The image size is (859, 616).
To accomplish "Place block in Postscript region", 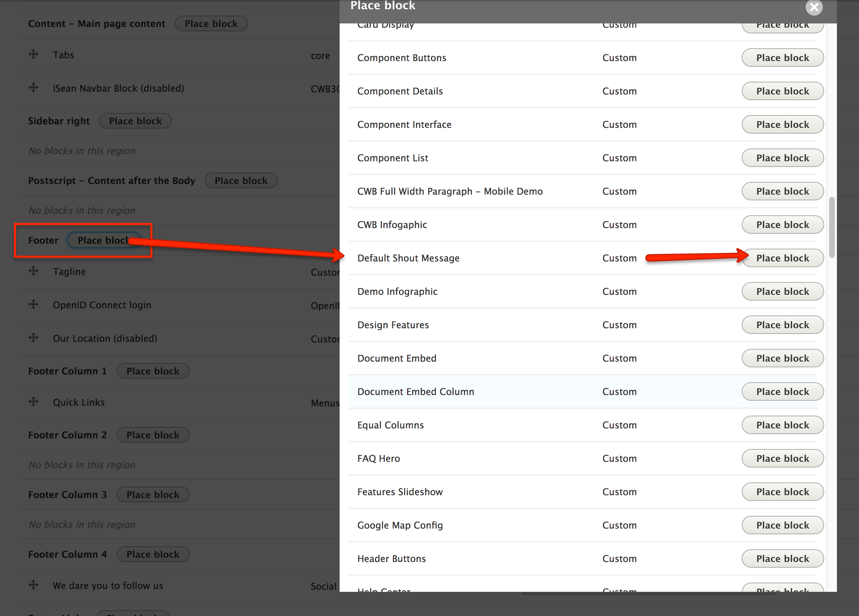I will pos(241,181).
